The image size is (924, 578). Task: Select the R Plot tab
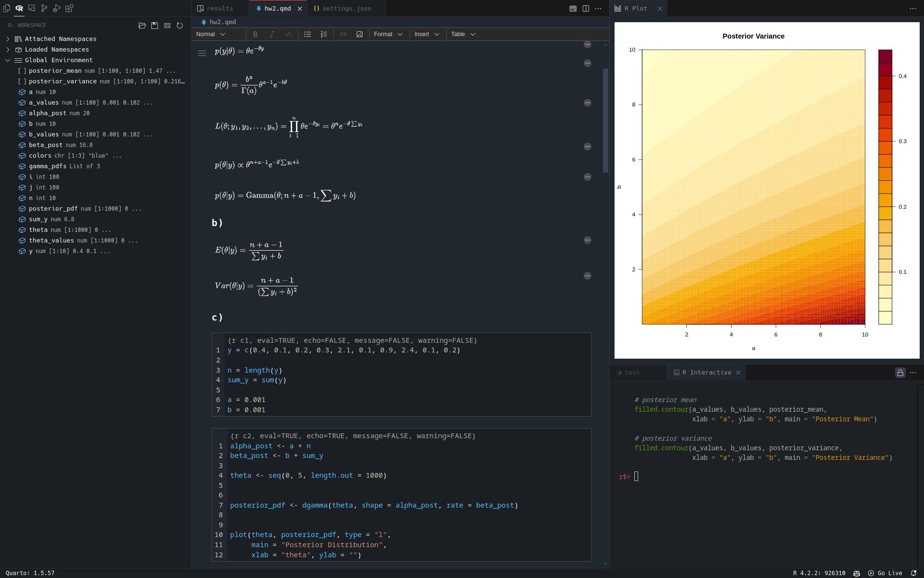click(x=635, y=9)
